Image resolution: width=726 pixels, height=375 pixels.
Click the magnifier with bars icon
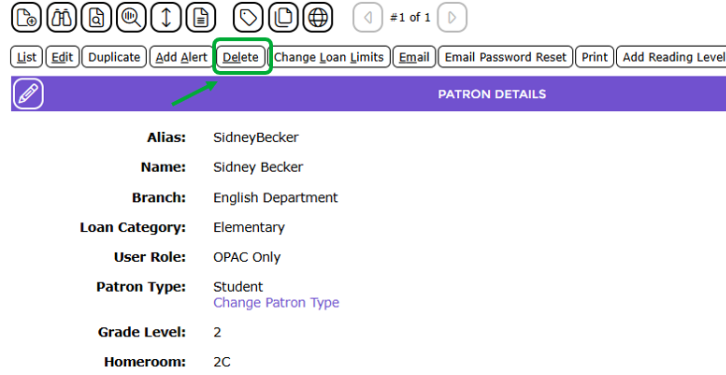[x=131, y=18]
